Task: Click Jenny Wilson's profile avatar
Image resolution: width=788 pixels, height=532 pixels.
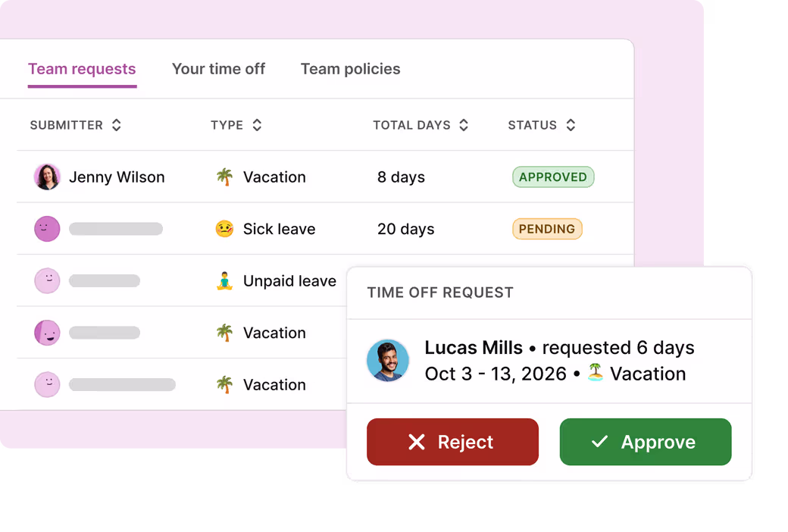Action: [x=47, y=177]
